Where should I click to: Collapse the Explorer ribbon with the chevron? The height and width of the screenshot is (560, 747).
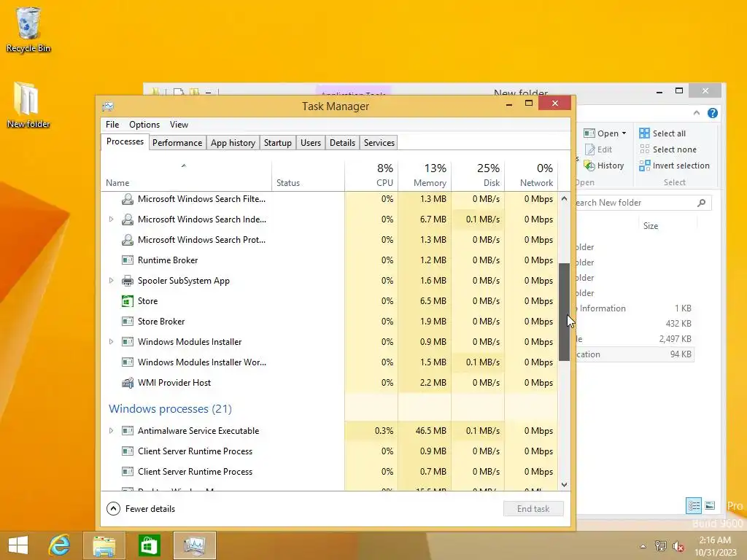coord(697,113)
